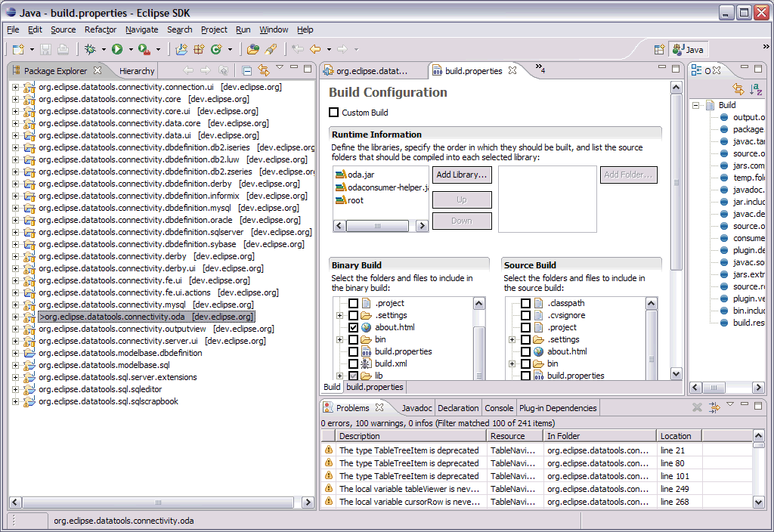
Task: Switch to the Hierarchy tab
Action: (x=137, y=71)
